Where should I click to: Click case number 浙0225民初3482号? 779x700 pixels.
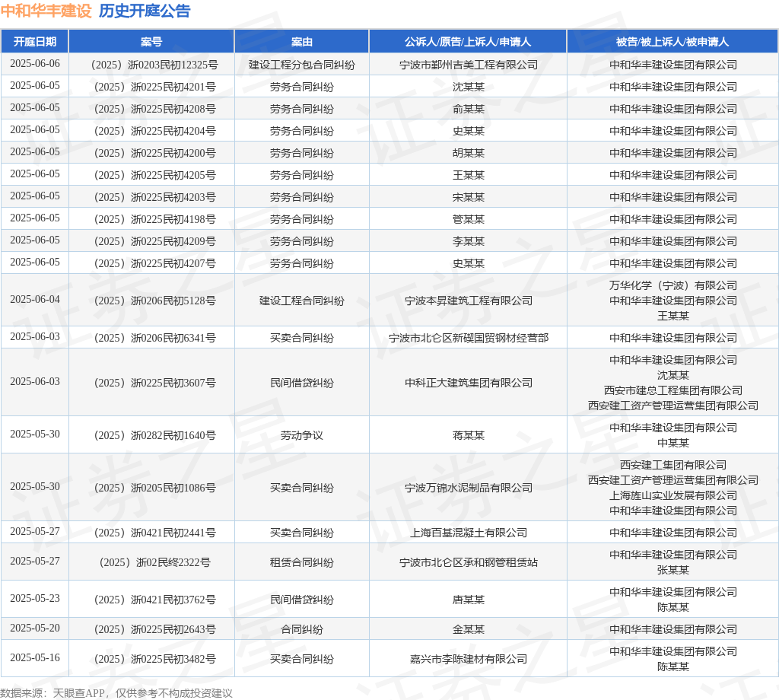coord(154,659)
